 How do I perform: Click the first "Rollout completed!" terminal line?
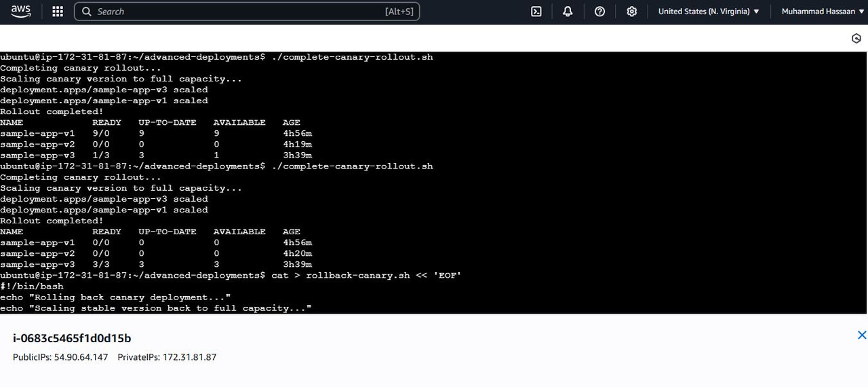(x=52, y=111)
